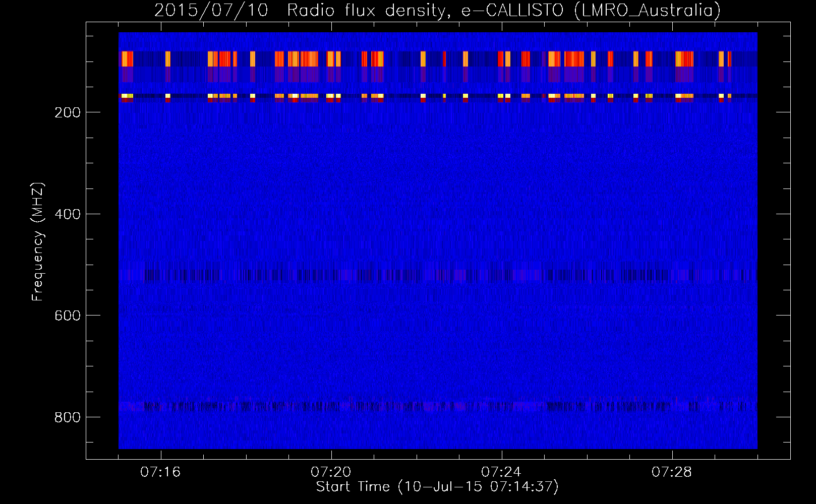Click the plot title text at the top
Screen dimensions: 816x504
[x=437, y=11]
